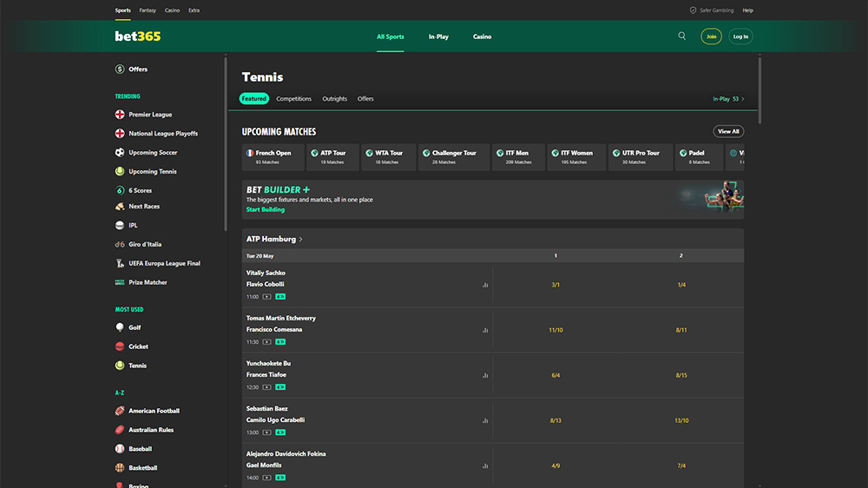Click the Baseball icon
The width and height of the screenshot is (868, 488).
[120, 449]
